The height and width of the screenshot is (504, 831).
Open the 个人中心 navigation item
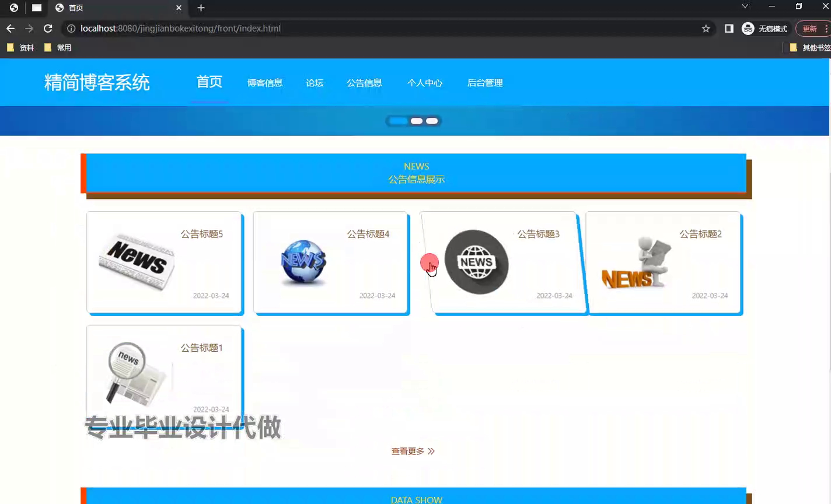425,83
